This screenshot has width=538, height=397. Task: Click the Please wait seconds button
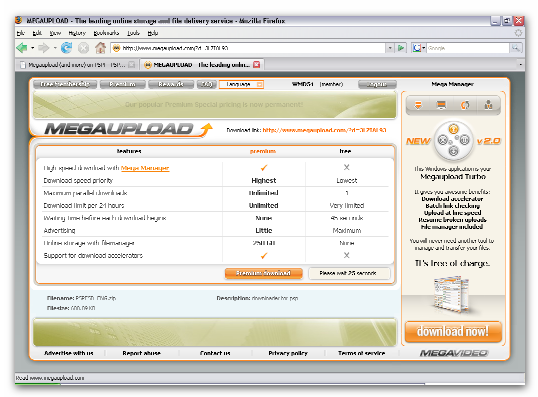349,273
